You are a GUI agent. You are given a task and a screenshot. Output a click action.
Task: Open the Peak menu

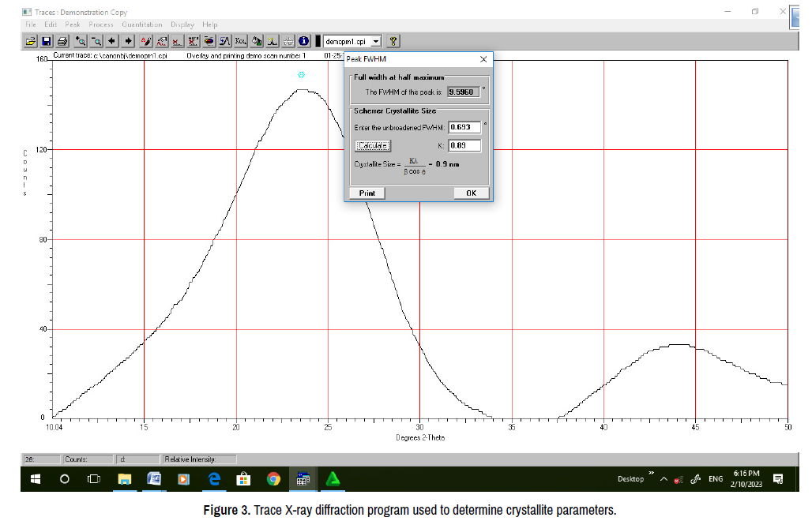coord(73,25)
